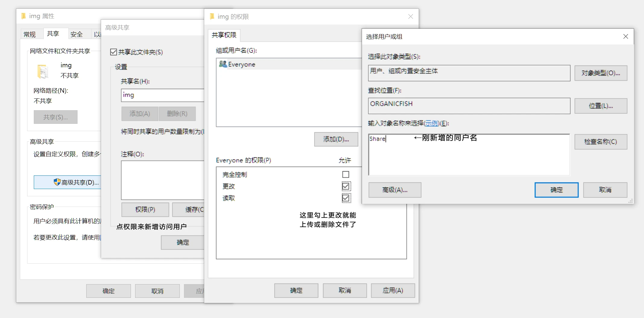This screenshot has height=318, width=644.
Task: Click the 删除(R) button under share name
Action: 177,114
